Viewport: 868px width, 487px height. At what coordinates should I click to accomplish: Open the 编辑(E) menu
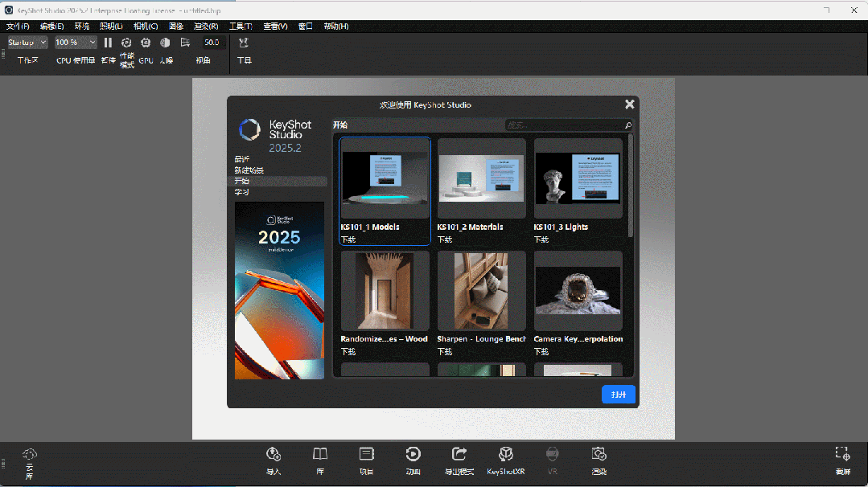pyautogui.click(x=51, y=26)
